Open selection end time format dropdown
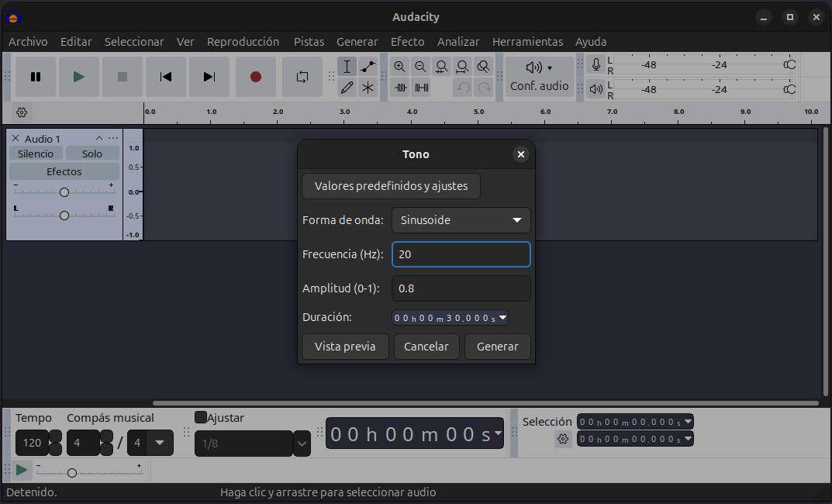The image size is (832, 504). coord(689,439)
